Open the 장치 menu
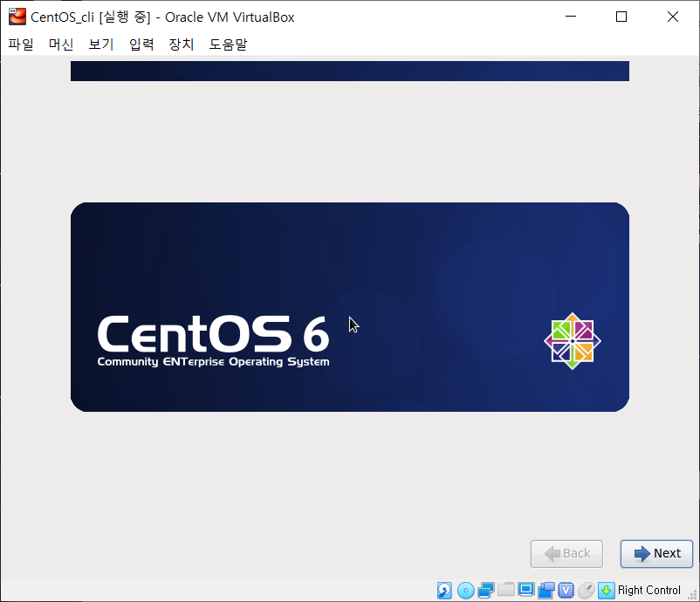 [182, 44]
